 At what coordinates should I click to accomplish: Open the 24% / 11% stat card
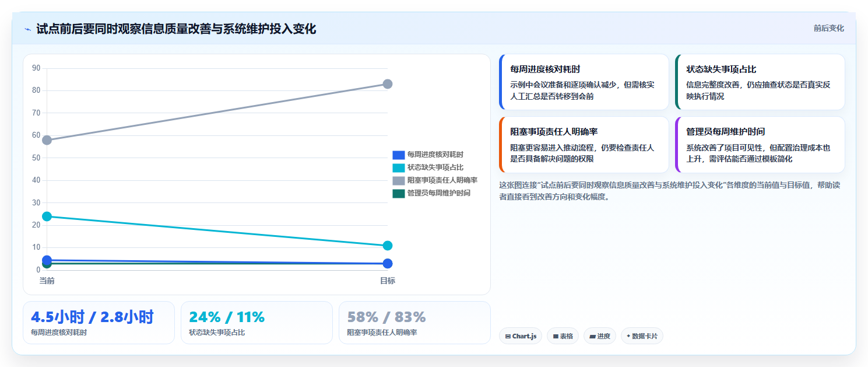[256, 323]
